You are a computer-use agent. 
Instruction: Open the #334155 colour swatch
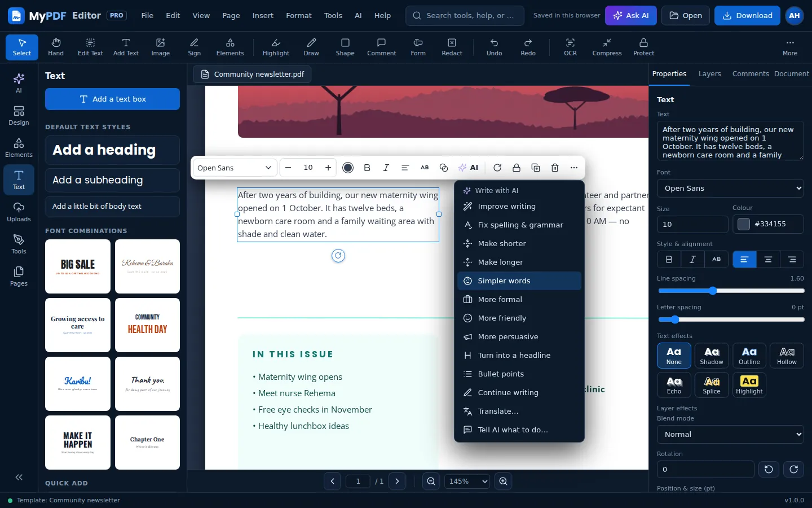coord(744,224)
